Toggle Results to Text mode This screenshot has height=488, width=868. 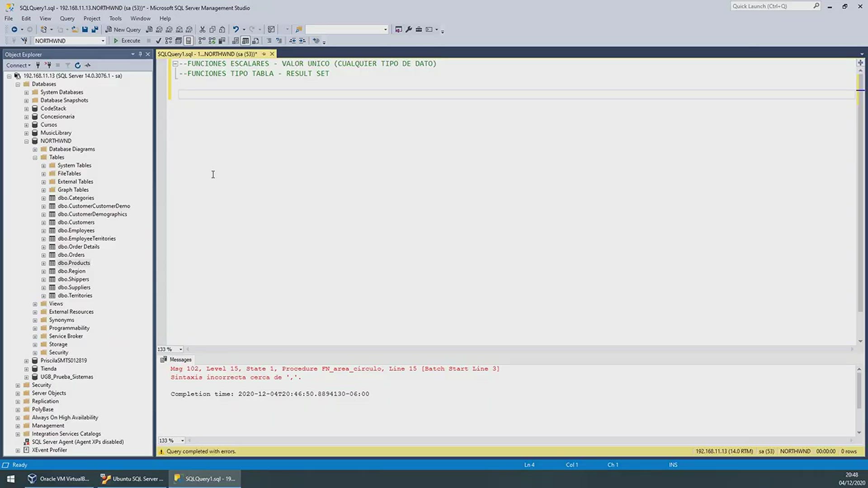point(236,41)
